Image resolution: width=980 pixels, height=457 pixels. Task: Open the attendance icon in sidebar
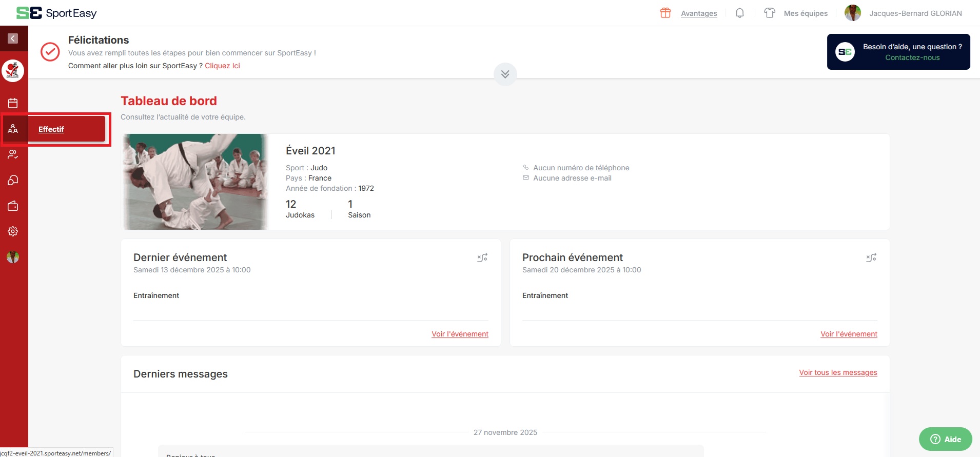point(13,154)
